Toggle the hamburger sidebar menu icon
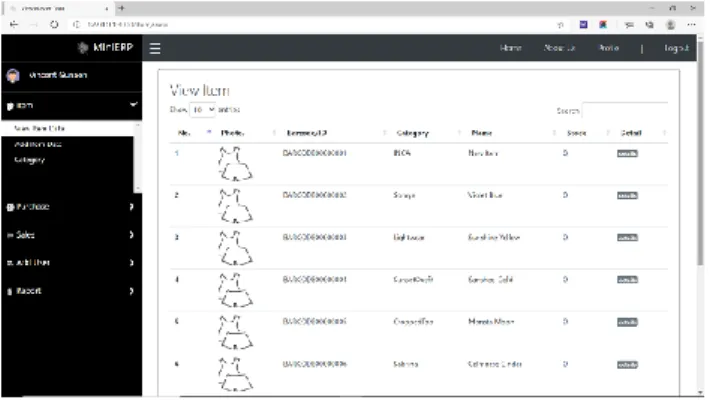This screenshot has height=400, width=710. [x=155, y=48]
